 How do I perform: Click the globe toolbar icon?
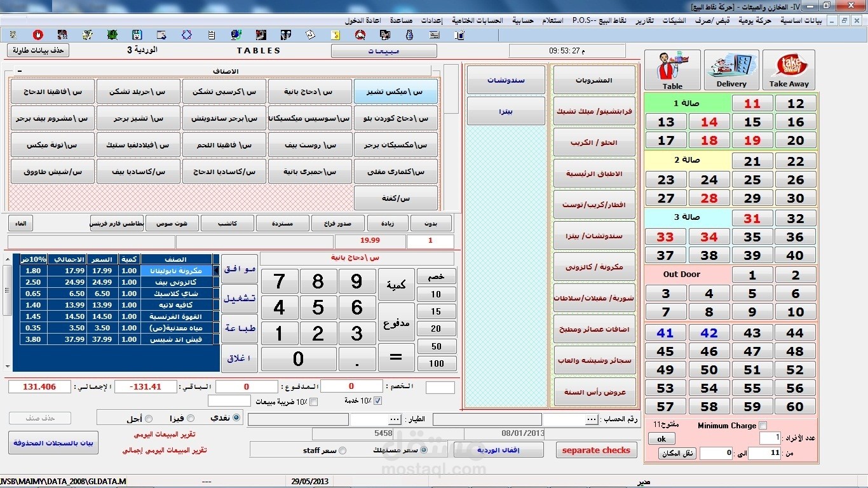tap(236, 34)
